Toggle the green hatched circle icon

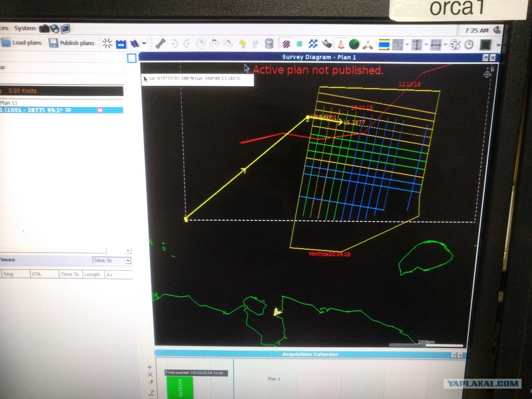[299, 44]
